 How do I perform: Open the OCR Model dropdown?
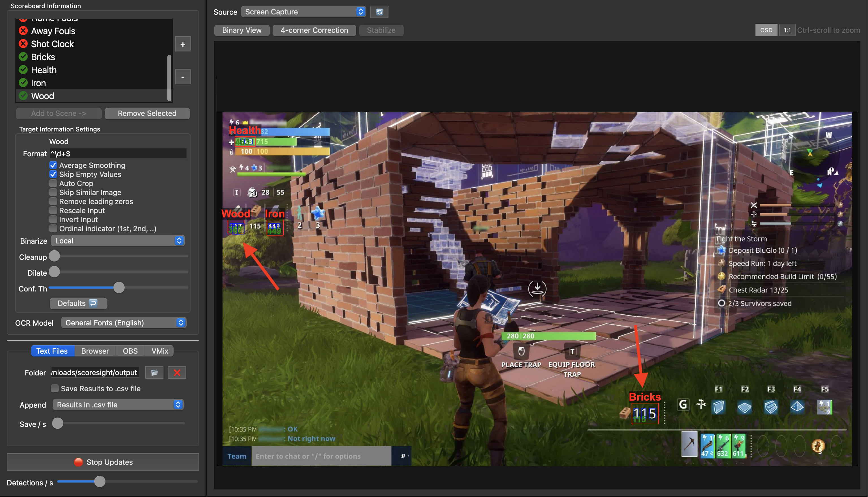(124, 323)
